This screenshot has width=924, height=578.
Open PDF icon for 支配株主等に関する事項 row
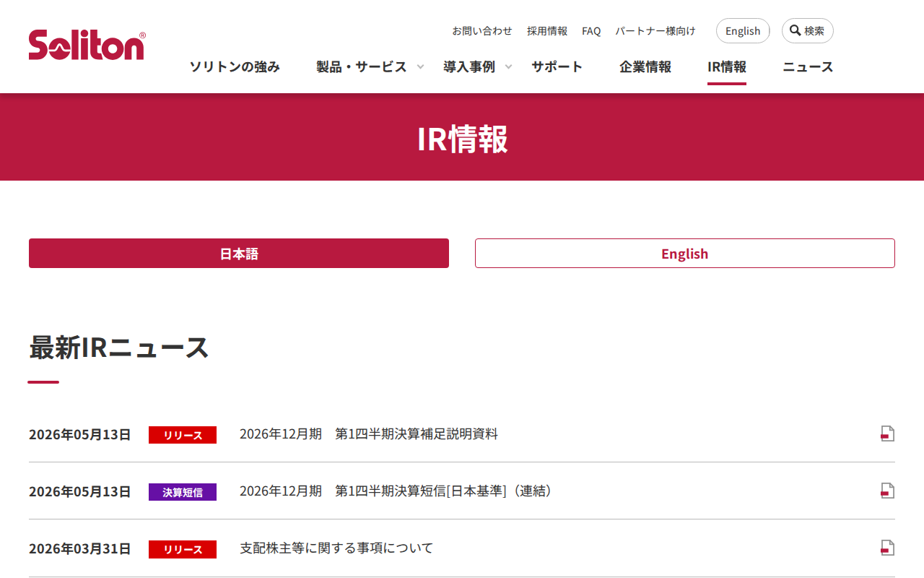click(887, 548)
